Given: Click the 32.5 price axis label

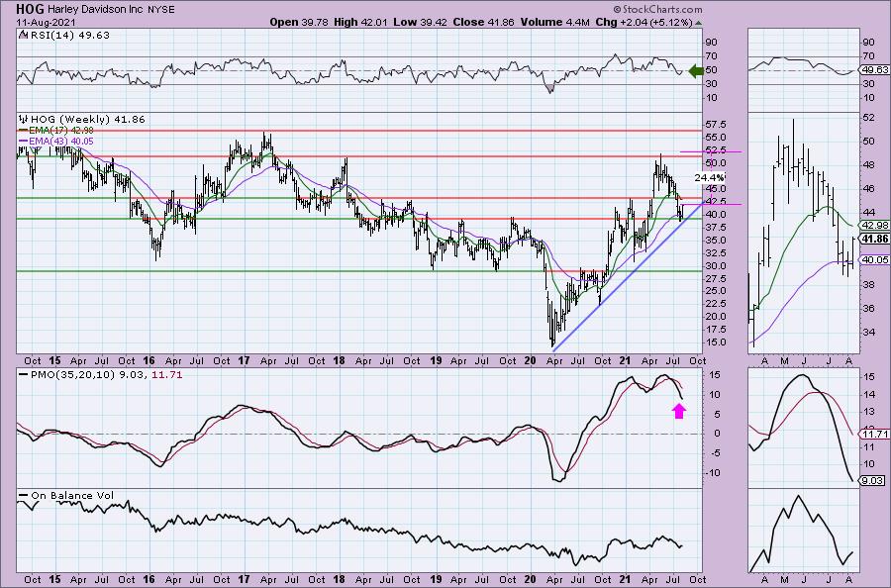Looking at the screenshot, I should [x=716, y=252].
